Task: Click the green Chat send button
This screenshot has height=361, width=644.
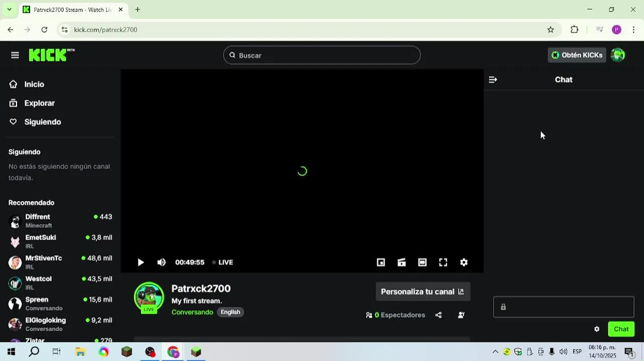Action: point(621,329)
